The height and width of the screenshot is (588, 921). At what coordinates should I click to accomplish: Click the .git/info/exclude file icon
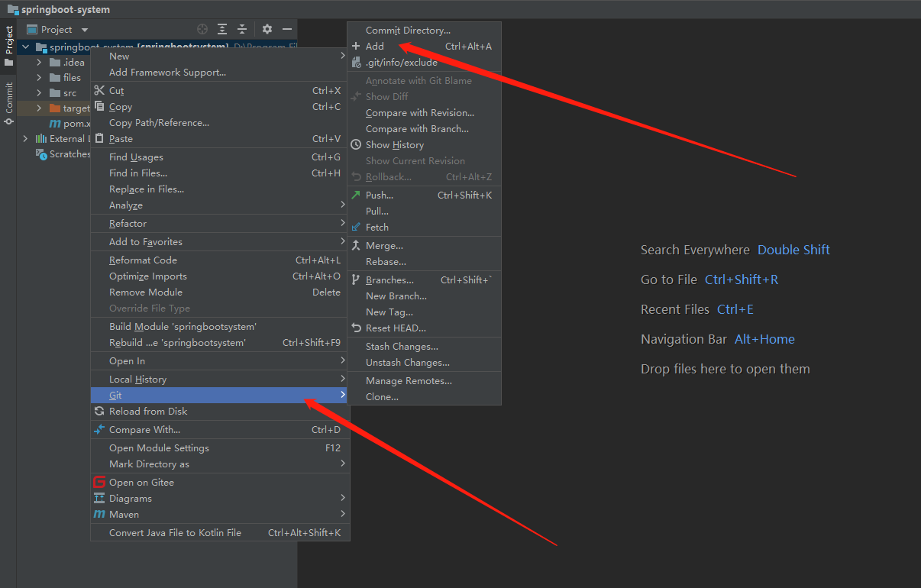pos(356,63)
